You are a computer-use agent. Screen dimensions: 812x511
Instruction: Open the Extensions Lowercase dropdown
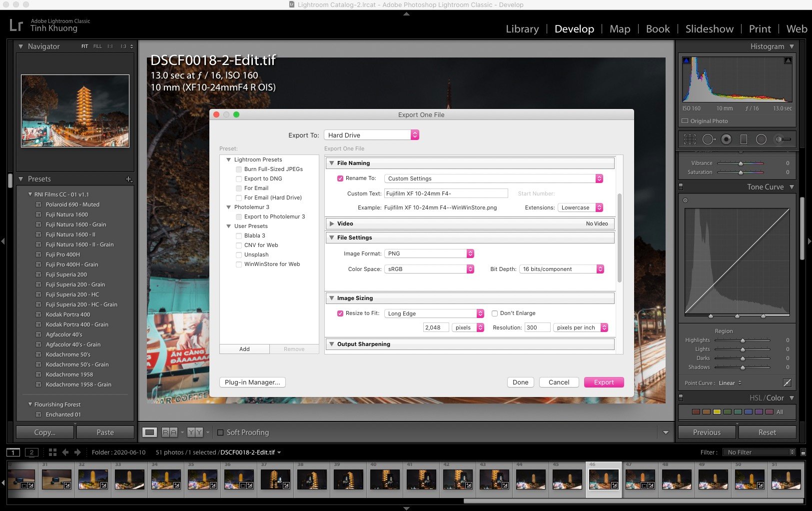point(580,207)
